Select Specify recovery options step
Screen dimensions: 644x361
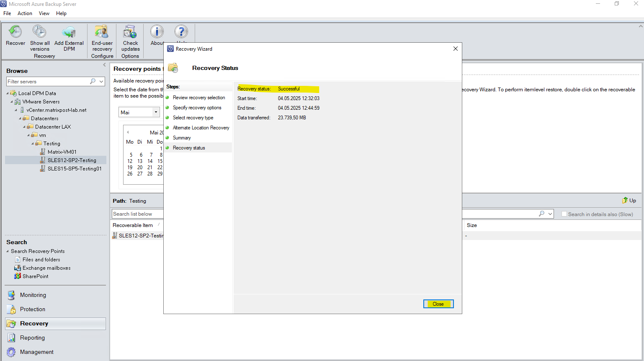click(x=197, y=108)
